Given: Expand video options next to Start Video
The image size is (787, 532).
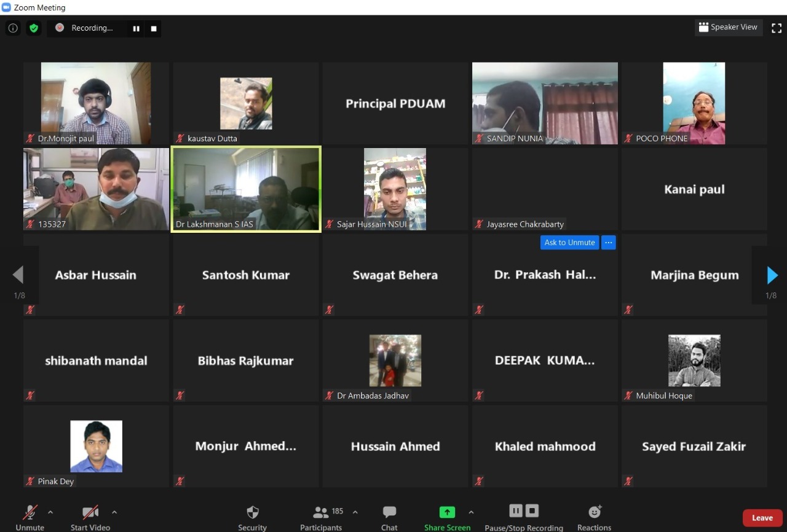Looking at the screenshot, I should (114, 512).
